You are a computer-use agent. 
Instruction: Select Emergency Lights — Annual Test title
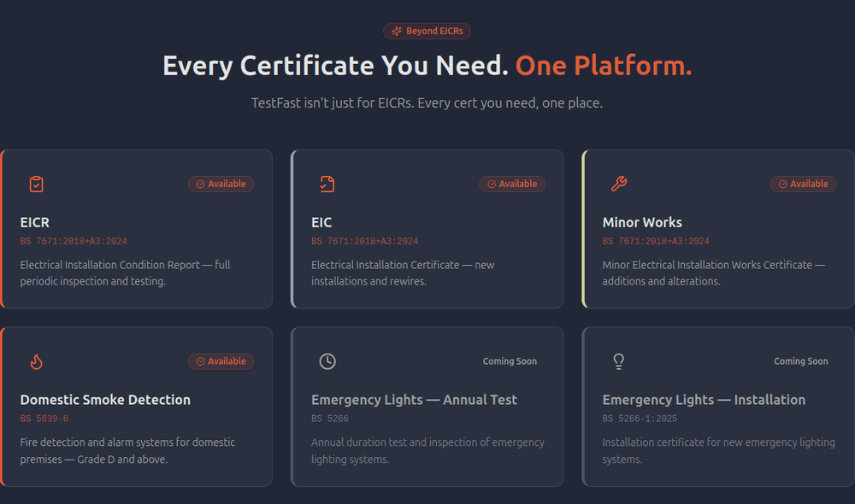click(415, 400)
